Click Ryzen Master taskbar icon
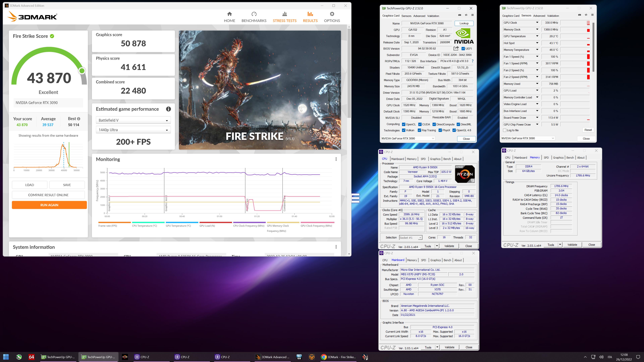Viewport: 644px width, 362px height. pos(125,357)
